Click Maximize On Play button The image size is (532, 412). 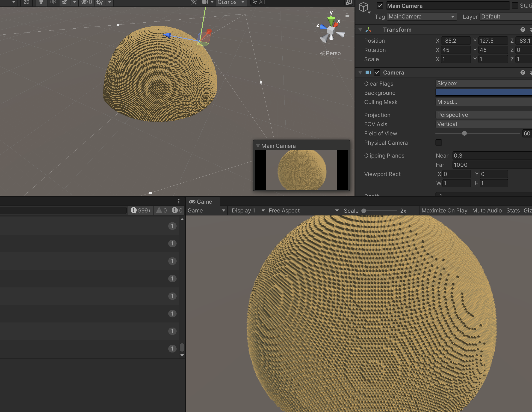point(444,210)
